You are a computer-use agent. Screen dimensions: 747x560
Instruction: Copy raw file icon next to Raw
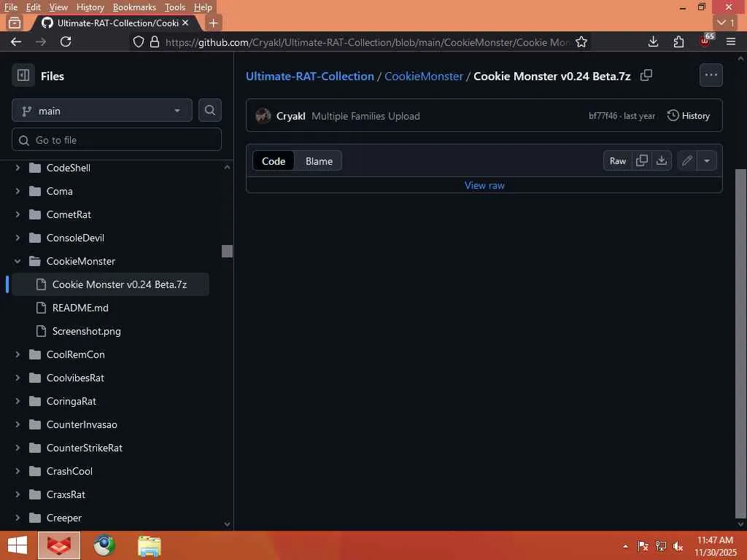click(x=642, y=160)
